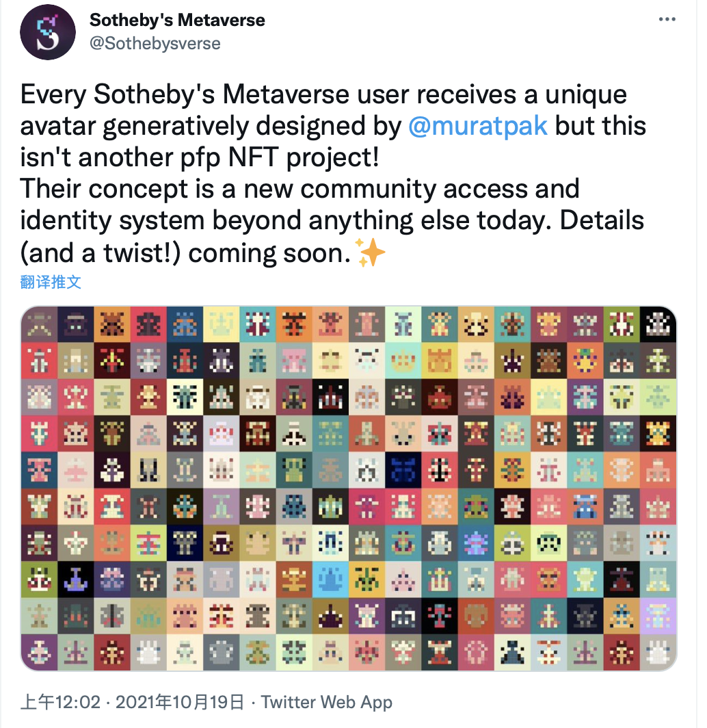Click the bright blue avatar tile in grid
Viewport: 707px width, 728px height.
[330, 580]
